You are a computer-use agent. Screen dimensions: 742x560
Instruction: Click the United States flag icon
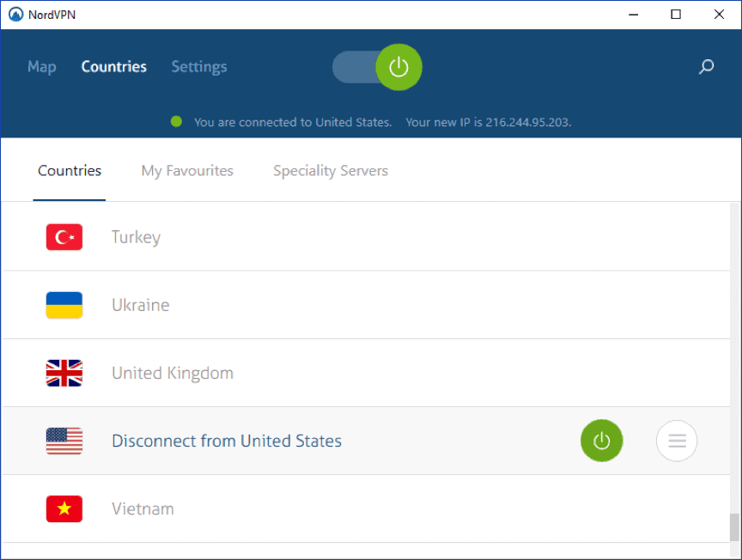coord(64,441)
